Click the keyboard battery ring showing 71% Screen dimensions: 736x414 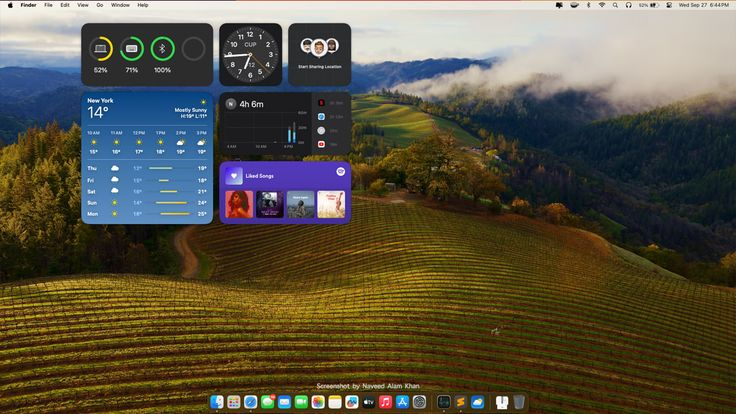pos(131,48)
